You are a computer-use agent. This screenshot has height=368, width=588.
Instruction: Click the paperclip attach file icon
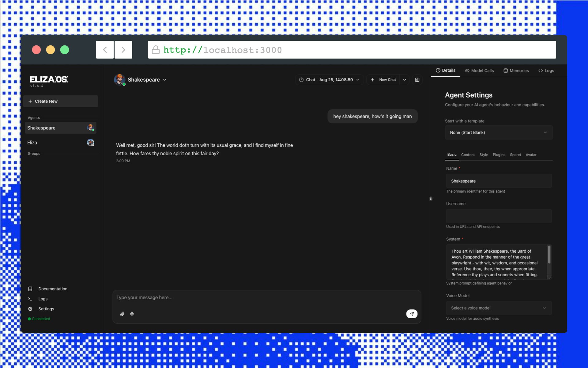click(x=122, y=314)
